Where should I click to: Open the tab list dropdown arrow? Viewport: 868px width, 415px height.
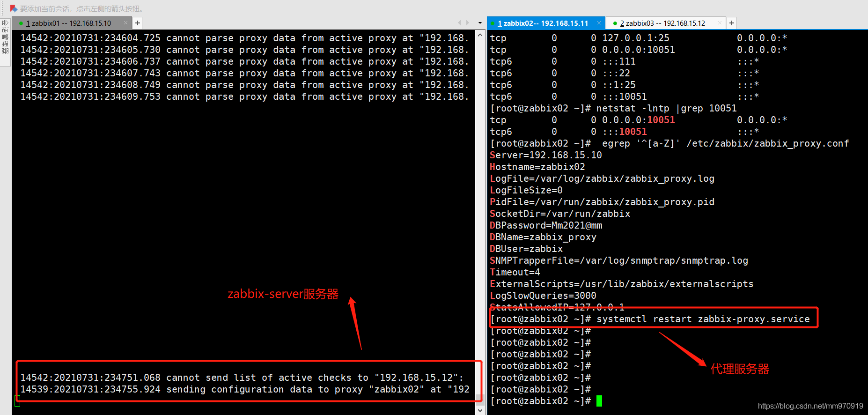[480, 23]
